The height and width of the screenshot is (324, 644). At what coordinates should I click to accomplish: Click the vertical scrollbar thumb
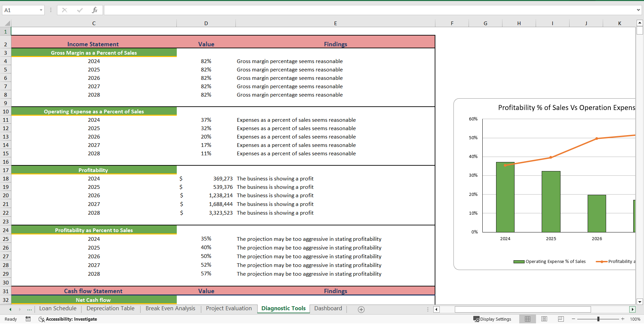pos(640,31)
